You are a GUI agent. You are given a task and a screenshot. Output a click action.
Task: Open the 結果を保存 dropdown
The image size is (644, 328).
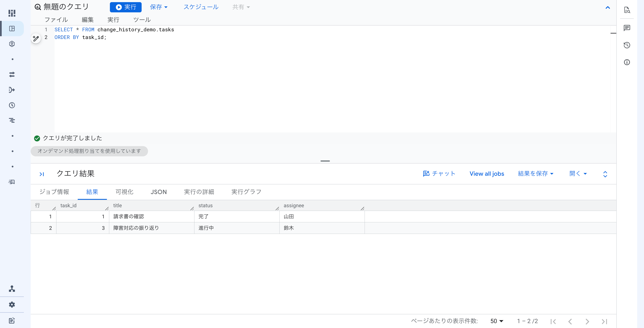(536, 174)
